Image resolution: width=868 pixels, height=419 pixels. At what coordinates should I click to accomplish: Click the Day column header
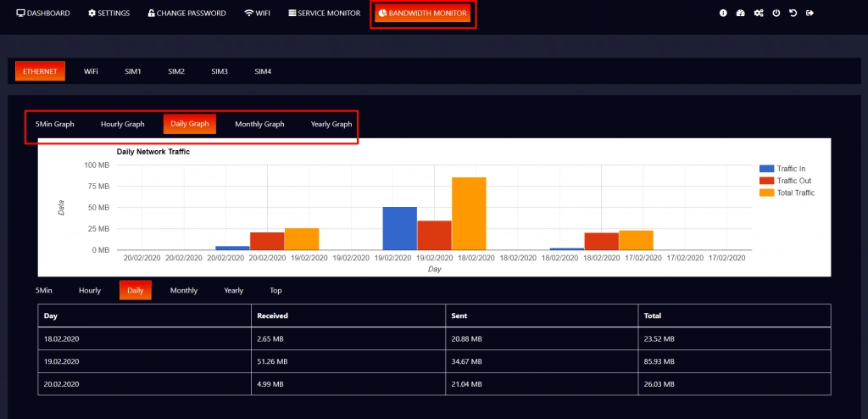(144, 316)
